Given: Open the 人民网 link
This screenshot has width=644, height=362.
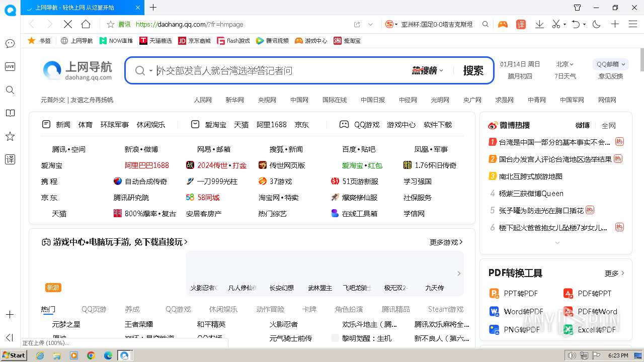Looking at the screenshot, I should pyautogui.click(x=203, y=100).
